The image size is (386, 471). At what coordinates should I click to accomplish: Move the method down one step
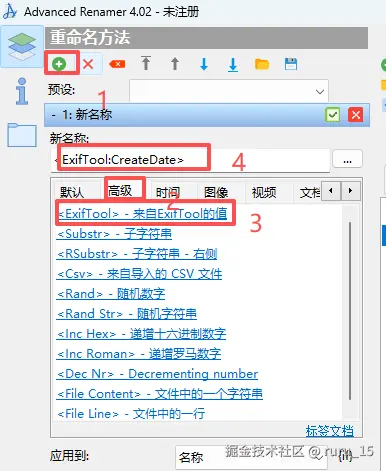click(x=204, y=64)
